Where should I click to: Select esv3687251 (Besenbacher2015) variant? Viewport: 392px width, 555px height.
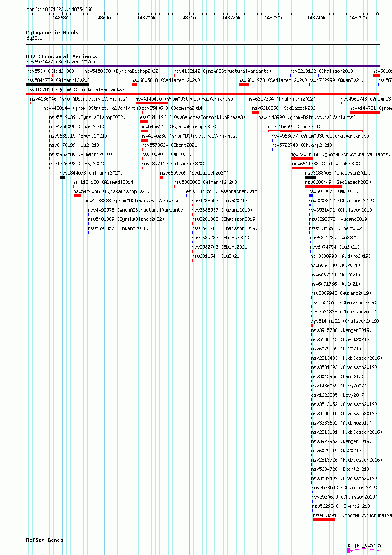[x=223, y=191]
